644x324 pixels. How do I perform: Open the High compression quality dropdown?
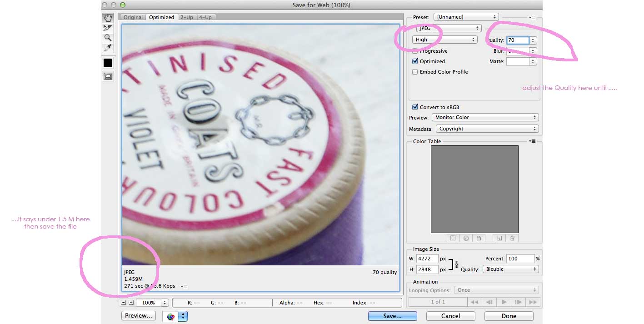[x=444, y=40]
